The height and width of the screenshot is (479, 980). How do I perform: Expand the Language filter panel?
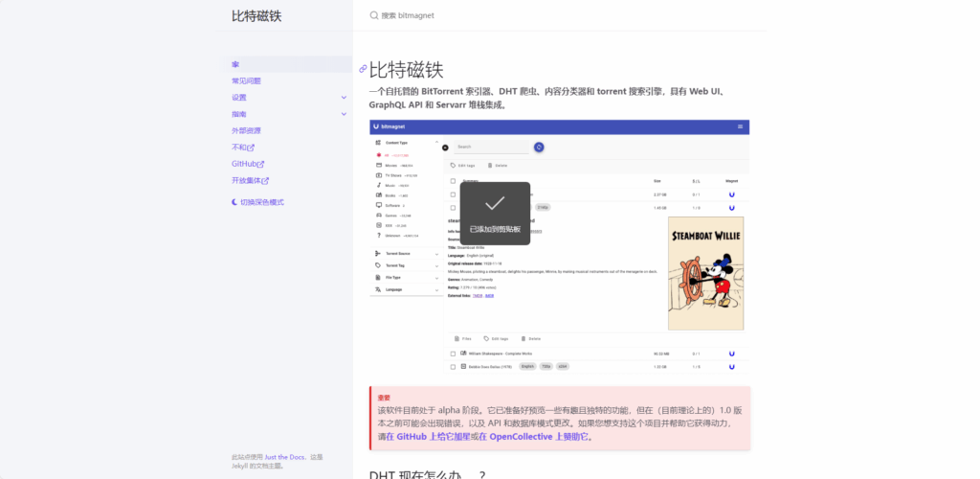click(x=407, y=289)
